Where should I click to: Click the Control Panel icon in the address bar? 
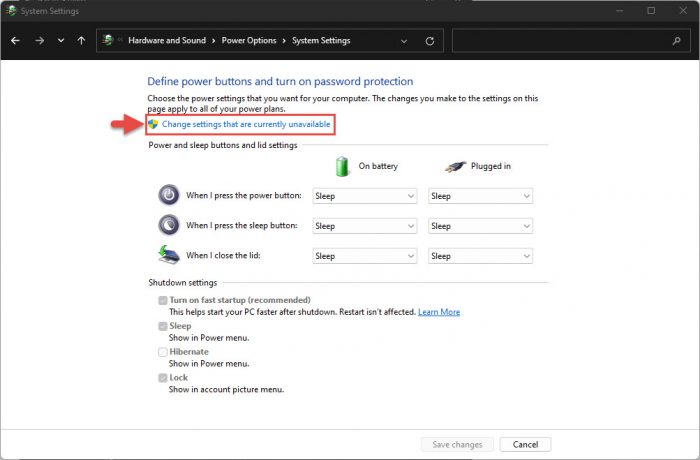pos(108,40)
